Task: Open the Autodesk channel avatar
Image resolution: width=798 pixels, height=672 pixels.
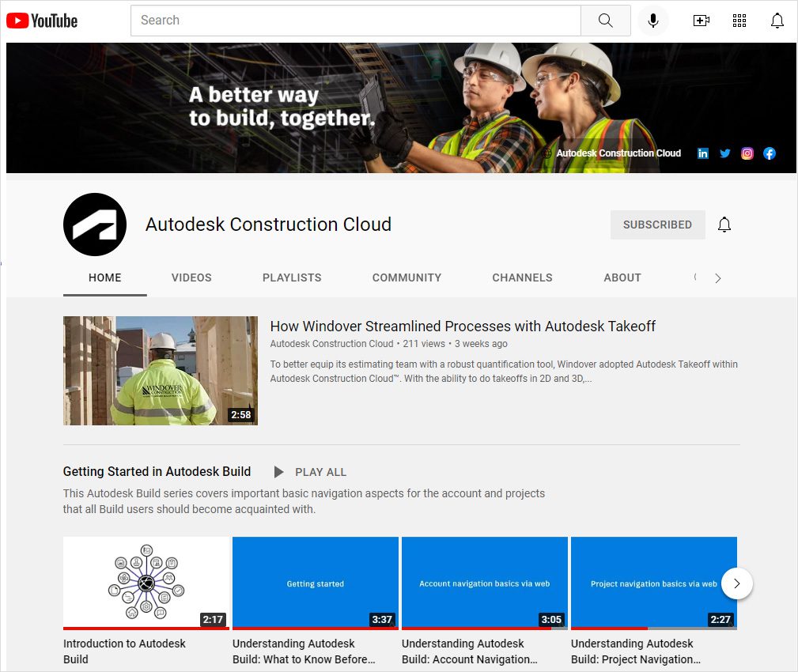Action: [x=95, y=225]
